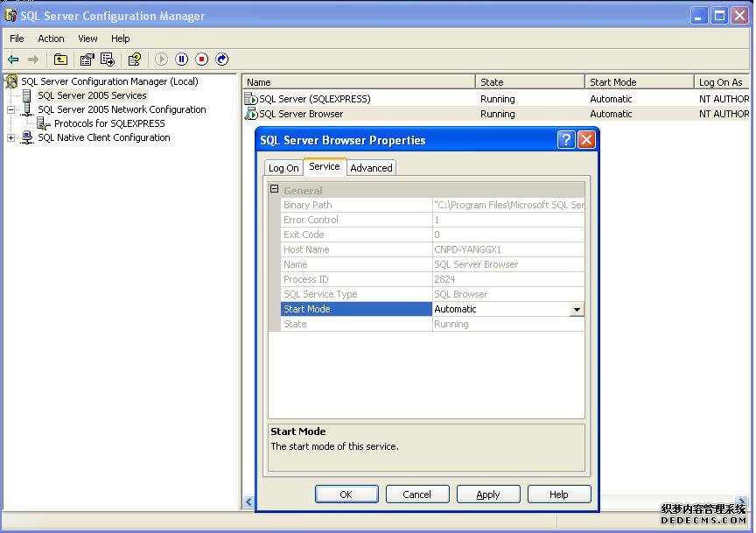Viewport: 756px width, 533px height.
Task: Click the Start service icon on the toolbar
Action: (x=162, y=60)
